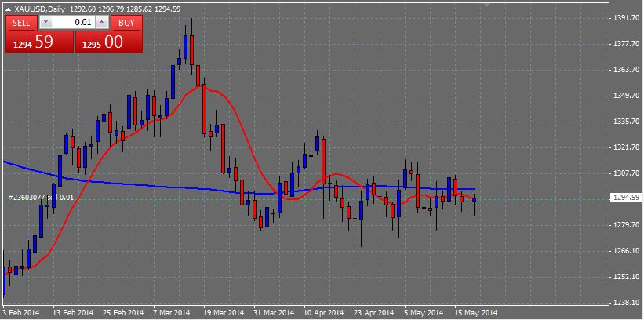This screenshot has width=644, height=320.
Task: Click the 1295 00 buy price panel
Action: tap(109, 42)
